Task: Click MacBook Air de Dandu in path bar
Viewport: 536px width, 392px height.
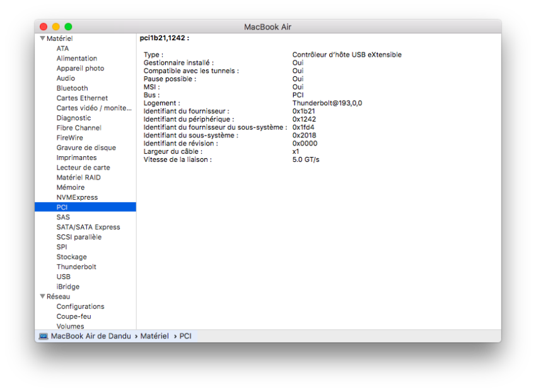Action: [91, 336]
